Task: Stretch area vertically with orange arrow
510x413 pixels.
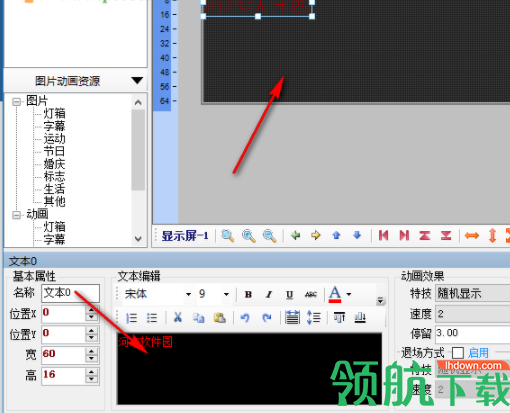Action: 492,235
